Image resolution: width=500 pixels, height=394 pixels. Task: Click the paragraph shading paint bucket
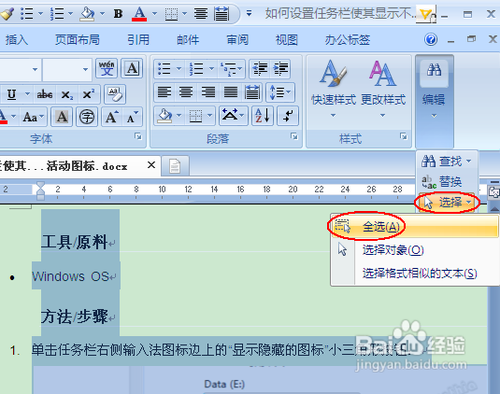click(x=165, y=116)
